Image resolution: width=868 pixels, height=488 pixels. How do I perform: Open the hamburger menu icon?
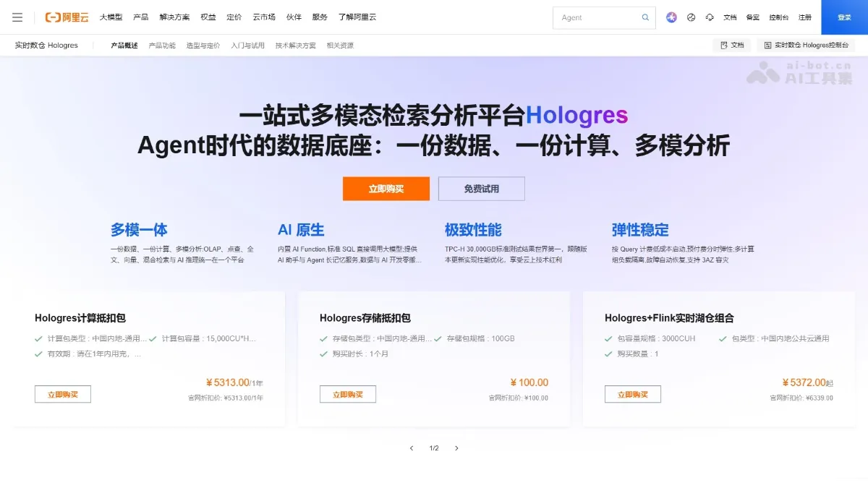pos(17,17)
